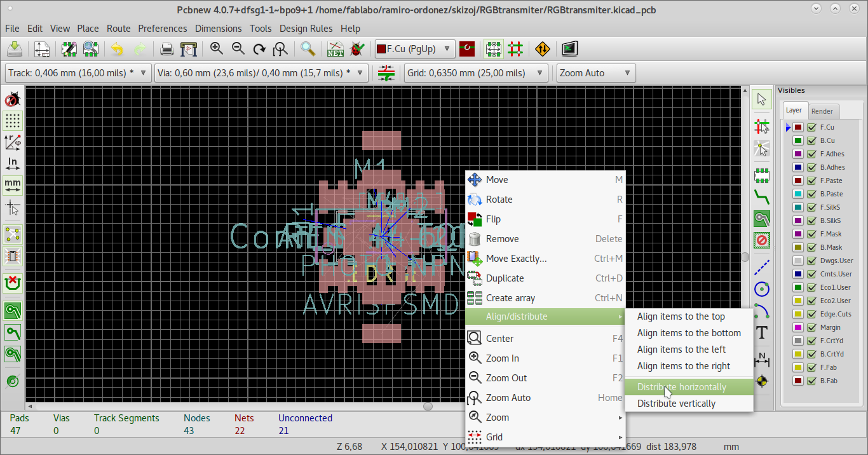Select Move Exactly in context menu
The image size is (868, 455).
[516, 259]
